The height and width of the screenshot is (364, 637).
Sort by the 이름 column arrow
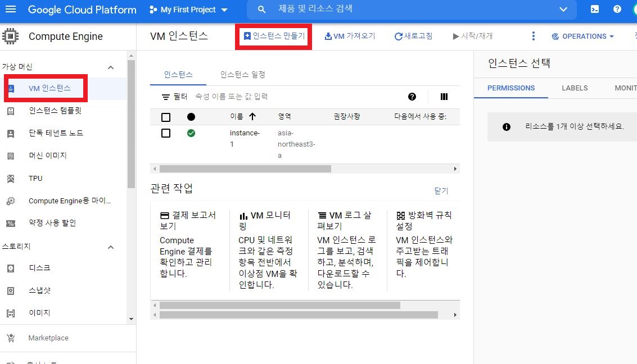pyautogui.click(x=252, y=117)
